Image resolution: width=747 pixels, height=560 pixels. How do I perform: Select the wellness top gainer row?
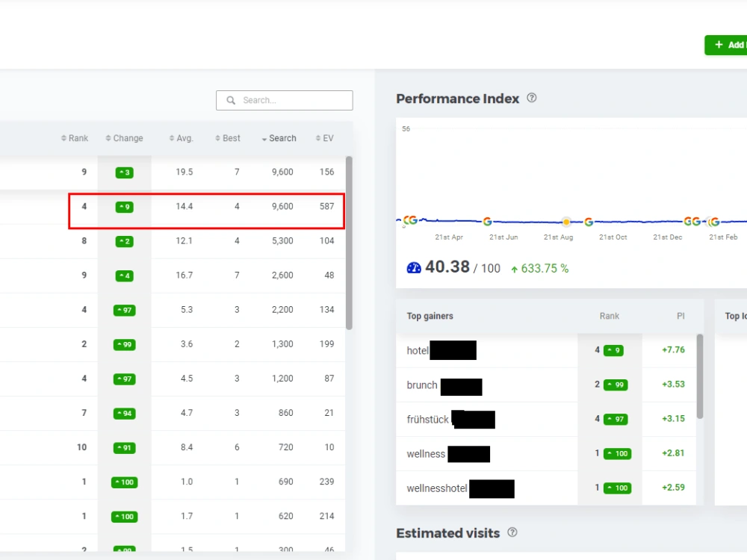click(x=546, y=454)
